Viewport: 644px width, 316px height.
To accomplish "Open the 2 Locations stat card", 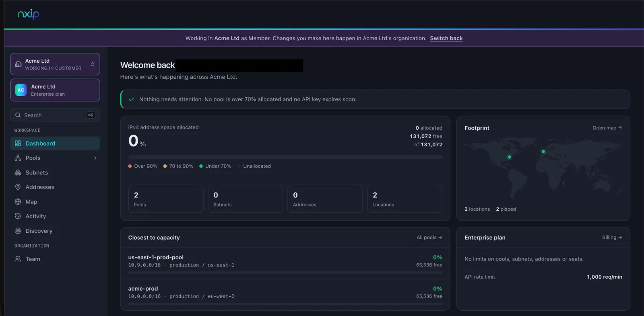I will tap(405, 199).
